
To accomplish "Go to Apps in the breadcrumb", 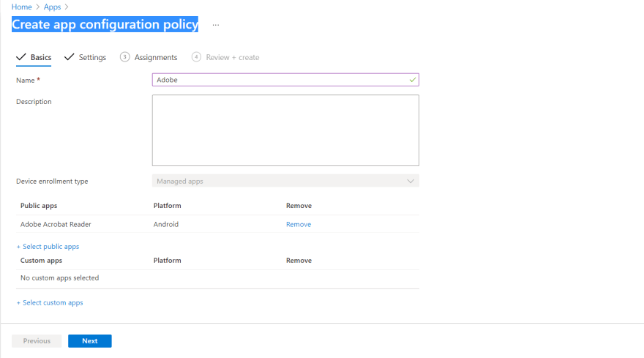I will 52,7.
